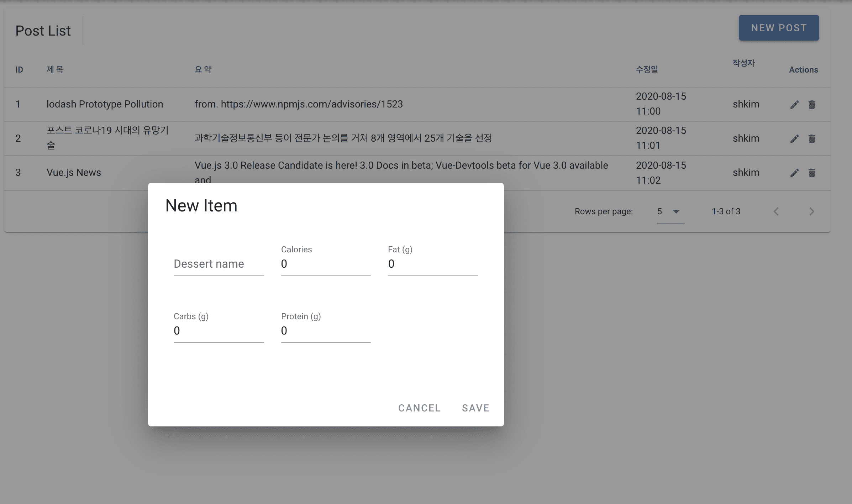Delete the lodash Prototype Pollution post

coord(811,105)
